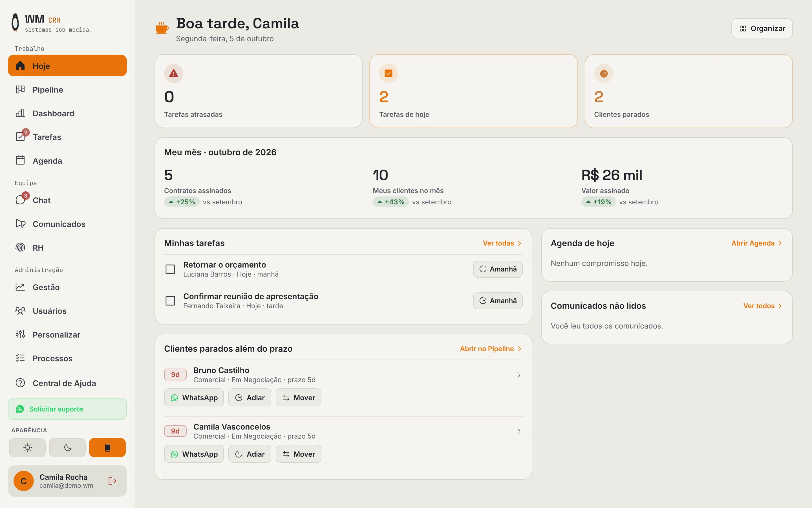Click the stopwatch icon on Clientes parados
The image size is (812, 508).
point(604,73)
